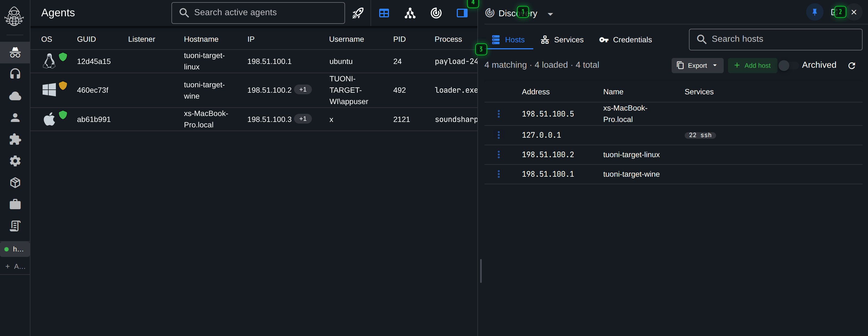Click the rocket launch icon in the toolbar
The image size is (868, 336).
(358, 13)
